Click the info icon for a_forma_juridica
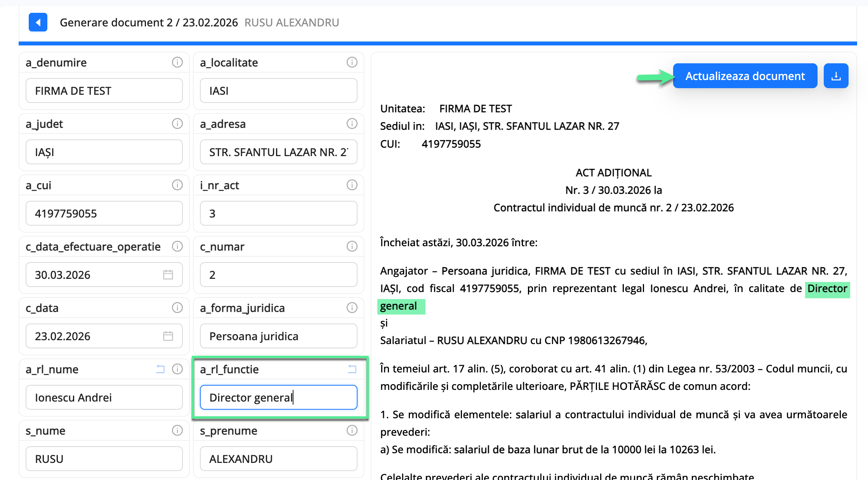Image resolution: width=868 pixels, height=480 pixels. pyautogui.click(x=352, y=308)
